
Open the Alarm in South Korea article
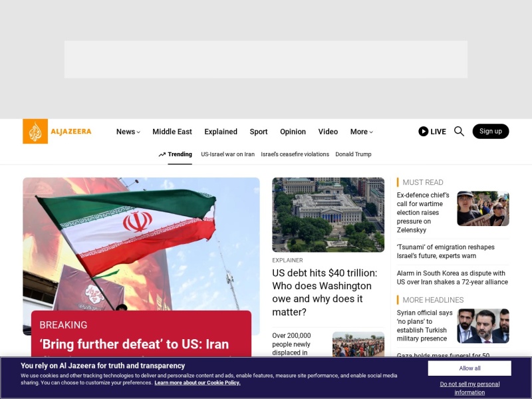tap(452, 277)
